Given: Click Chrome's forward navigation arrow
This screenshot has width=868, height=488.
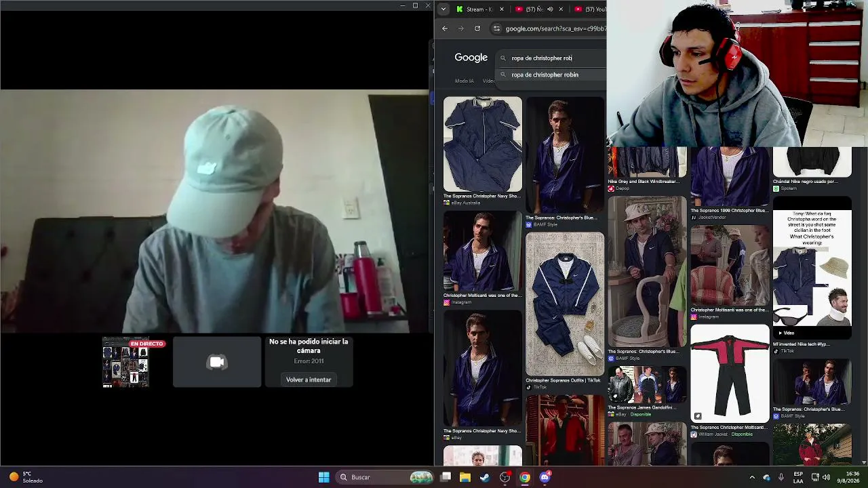Looking at the screenshot, I should (x=461, y=28).
